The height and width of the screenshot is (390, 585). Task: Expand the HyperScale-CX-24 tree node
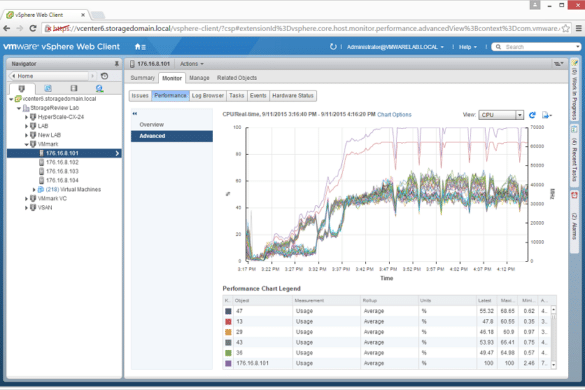26,117
